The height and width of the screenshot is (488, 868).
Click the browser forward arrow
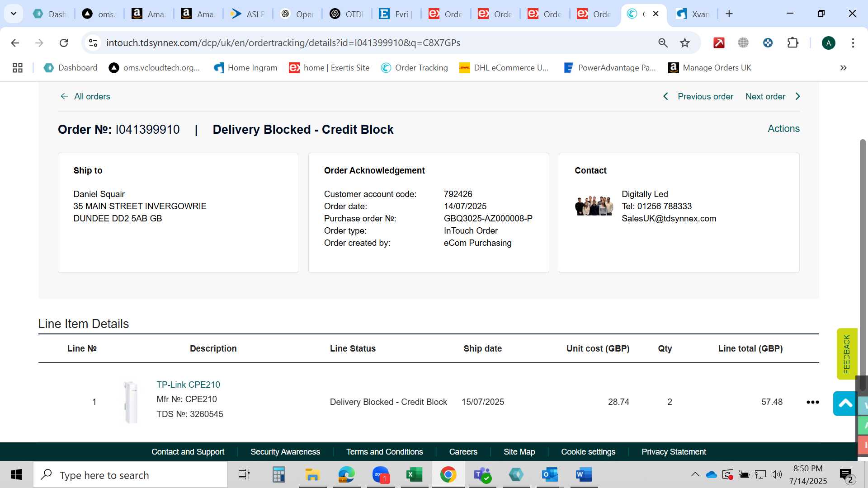[x=39, y=43]
